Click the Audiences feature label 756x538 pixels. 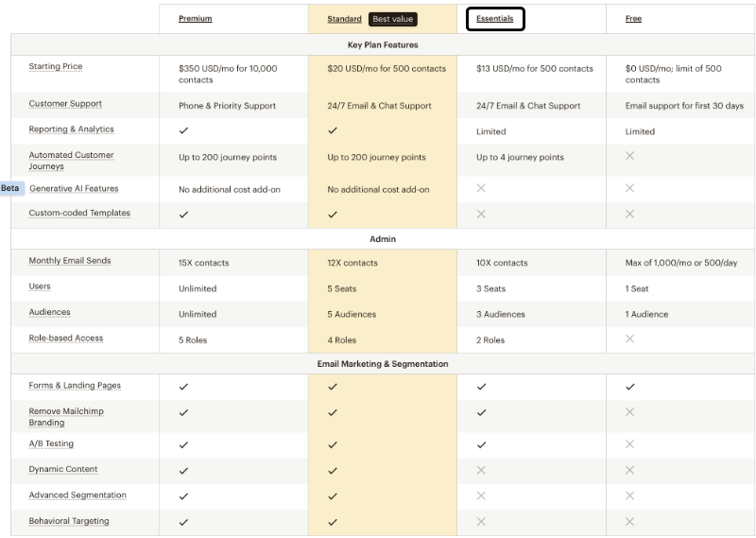point(50,312)
